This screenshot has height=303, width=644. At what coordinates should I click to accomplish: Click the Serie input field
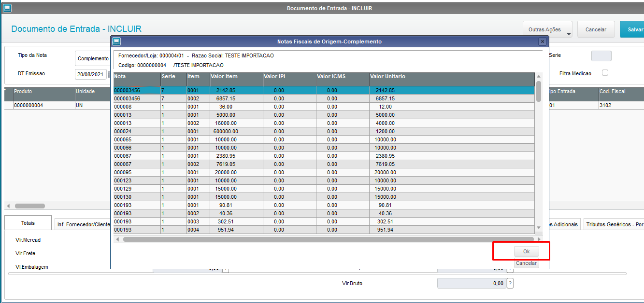pos(601,56)
